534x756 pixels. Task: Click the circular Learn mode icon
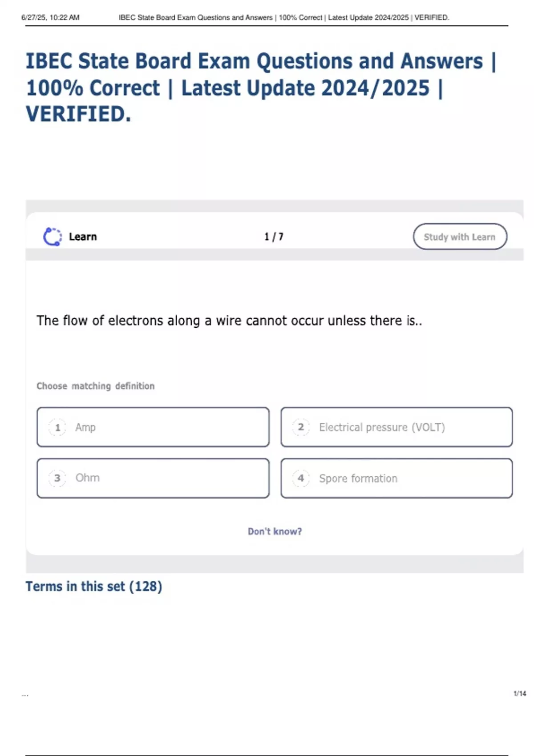click(53, 237)
